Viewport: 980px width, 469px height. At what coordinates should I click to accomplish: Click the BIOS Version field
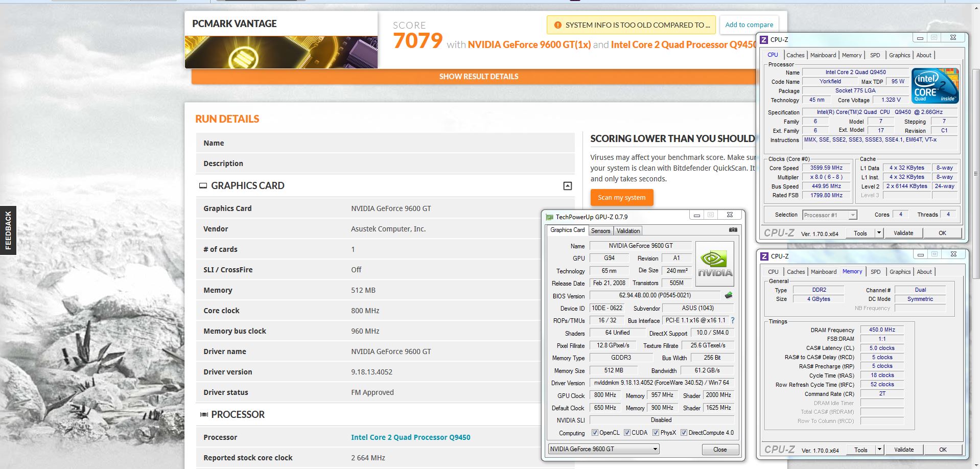click(x=655, y=295)
